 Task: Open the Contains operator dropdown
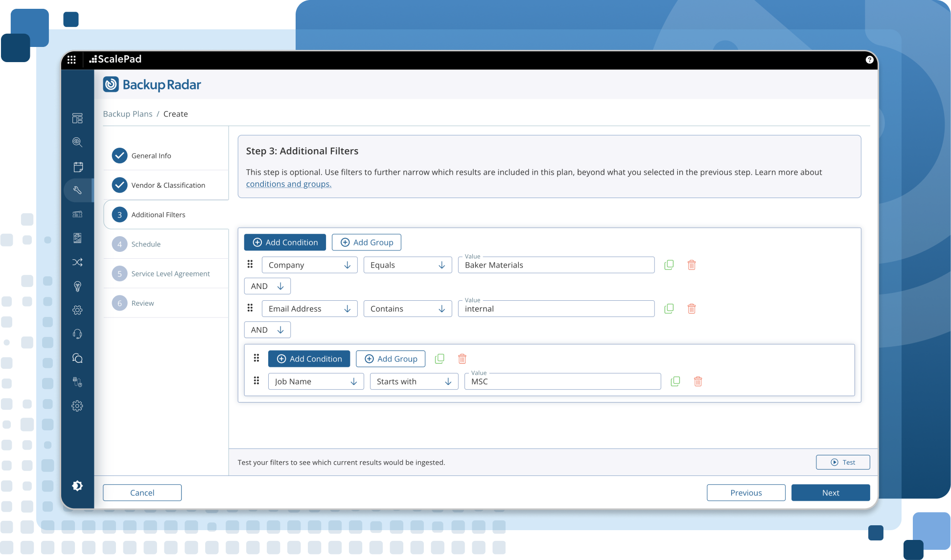[407, 309]
